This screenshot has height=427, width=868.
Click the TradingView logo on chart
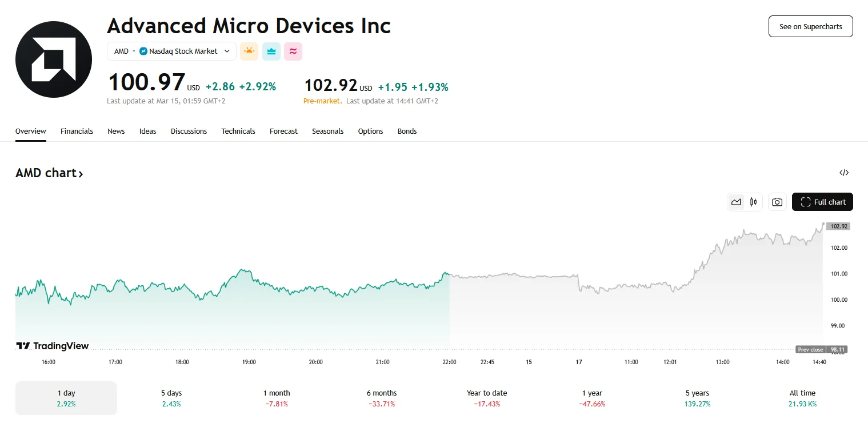(x=52, y=346)
